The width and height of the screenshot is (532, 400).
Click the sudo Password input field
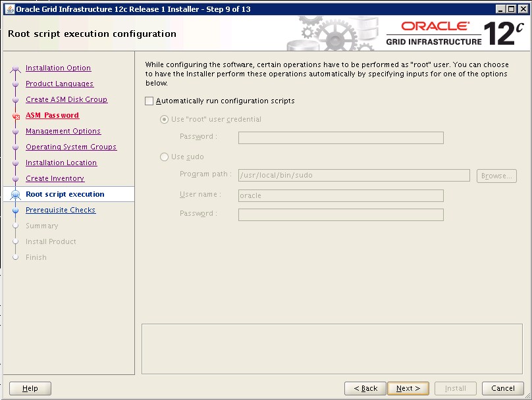340,214
